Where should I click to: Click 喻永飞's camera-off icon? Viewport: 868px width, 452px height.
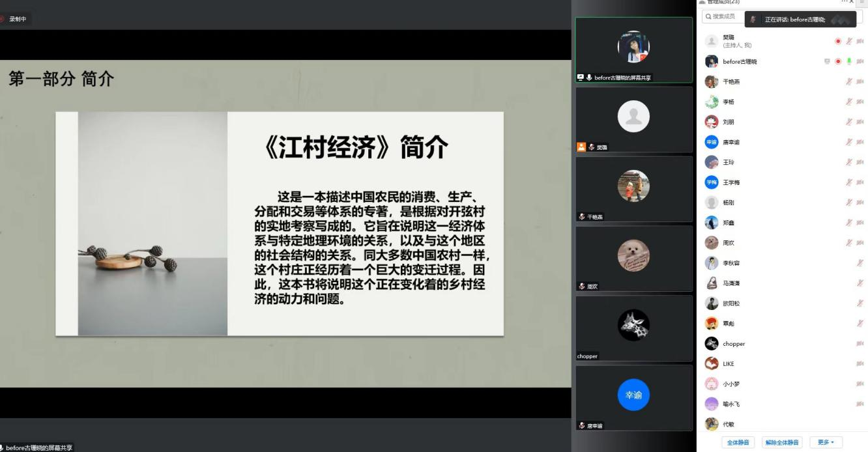click(x=860, y=404)
